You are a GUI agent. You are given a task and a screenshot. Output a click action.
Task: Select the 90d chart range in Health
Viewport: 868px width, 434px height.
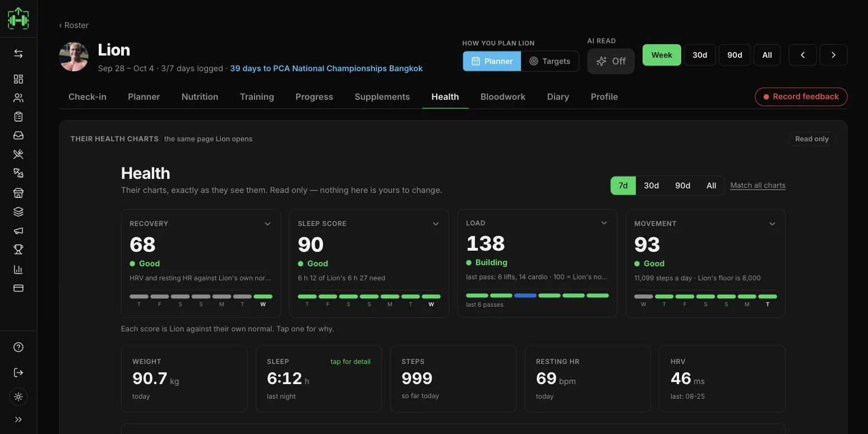pos(682,186)
